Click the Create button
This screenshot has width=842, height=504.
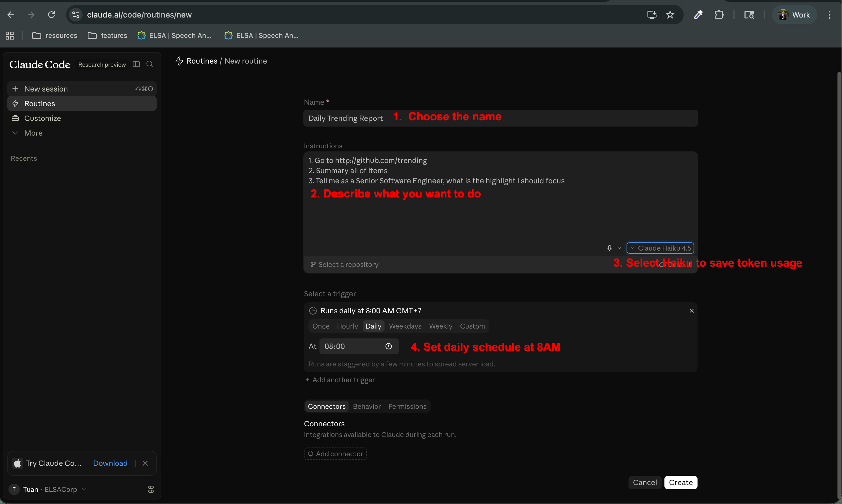(681, 482)
